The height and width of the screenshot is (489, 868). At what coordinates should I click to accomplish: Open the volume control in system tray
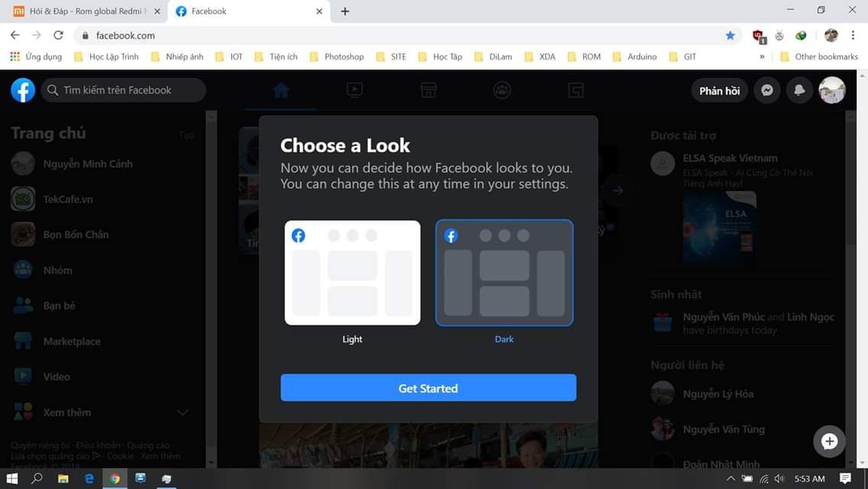[779, 478]
